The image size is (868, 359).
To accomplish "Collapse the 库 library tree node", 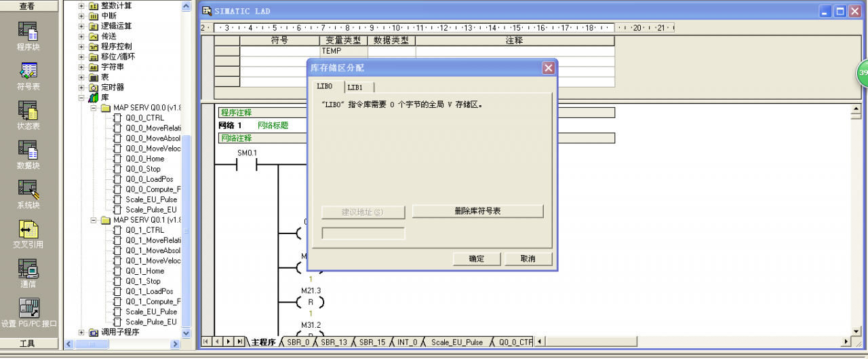I will [x=82, y=98].
